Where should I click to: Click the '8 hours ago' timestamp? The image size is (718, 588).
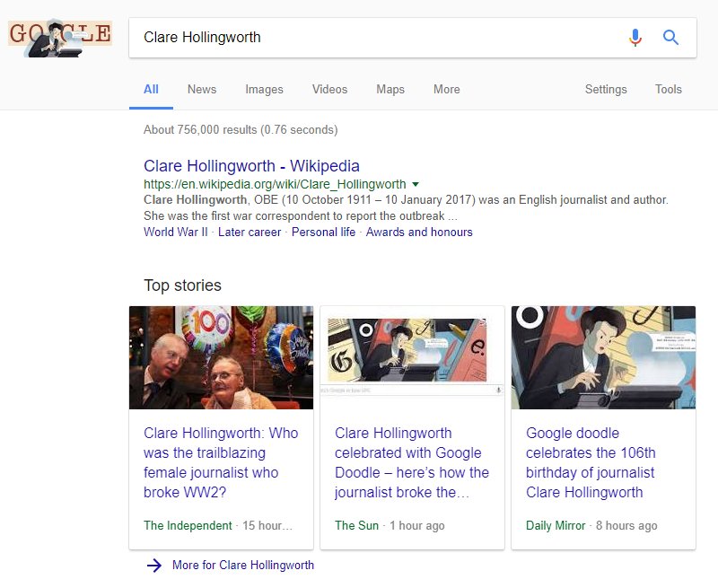[x=626, y=526]
